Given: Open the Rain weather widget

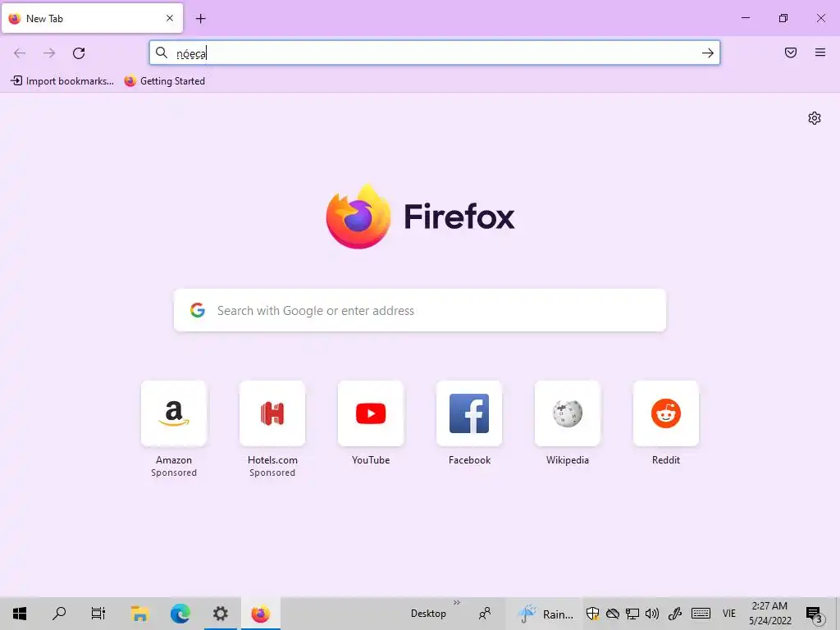Looking at the screenshot, I should pyautogui.click(x=546, y=614).
